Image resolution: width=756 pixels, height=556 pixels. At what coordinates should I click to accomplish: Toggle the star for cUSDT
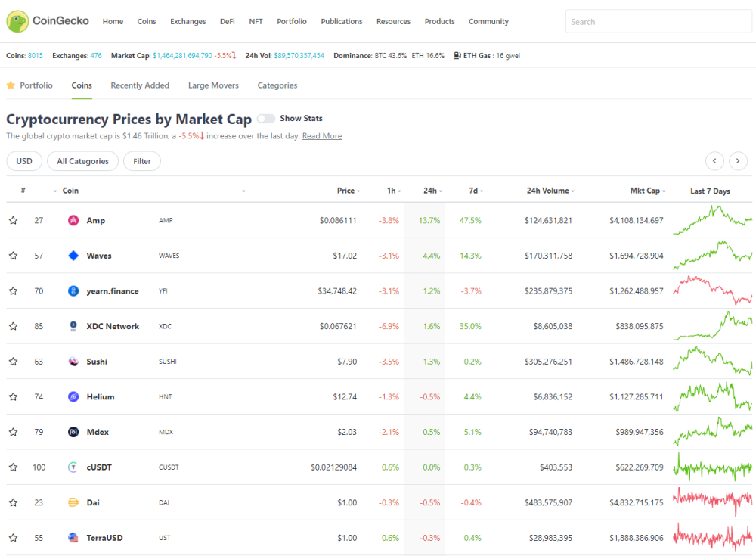pos(14,467)
